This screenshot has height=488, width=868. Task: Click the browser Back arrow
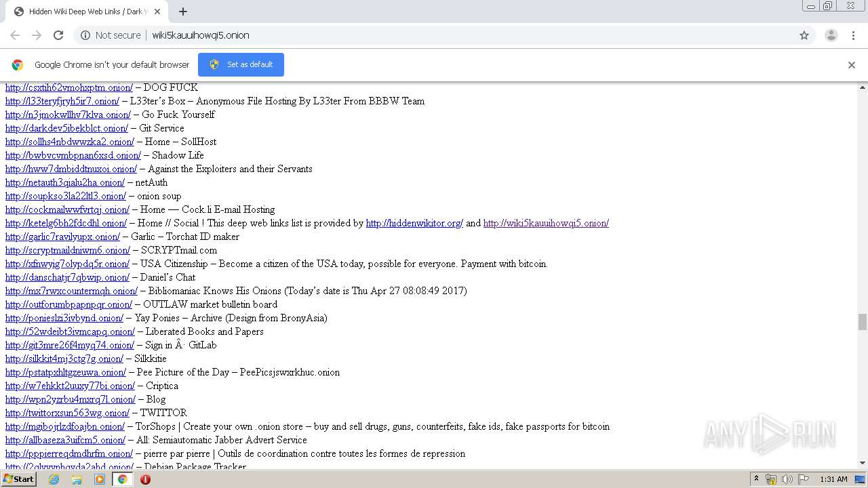tap(15, 35)
